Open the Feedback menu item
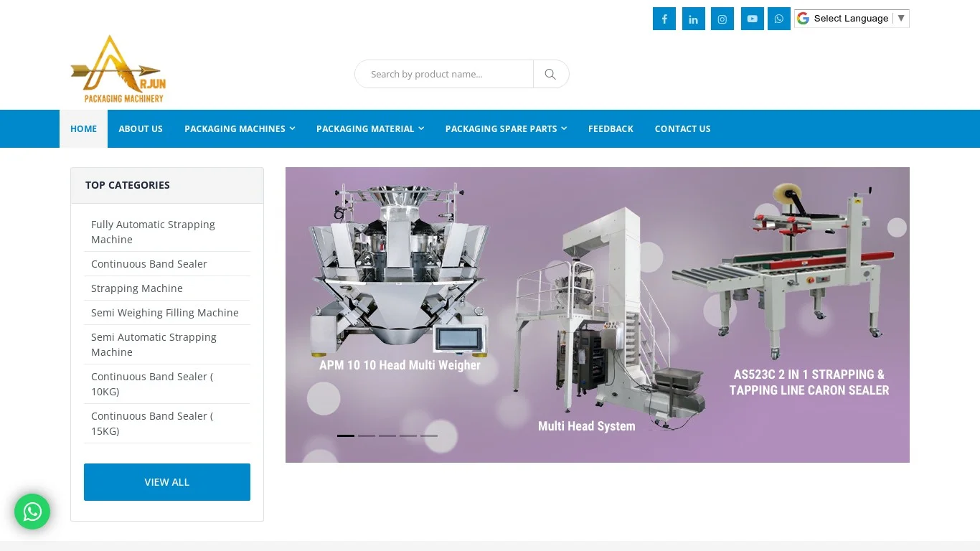 pos(611,129)
